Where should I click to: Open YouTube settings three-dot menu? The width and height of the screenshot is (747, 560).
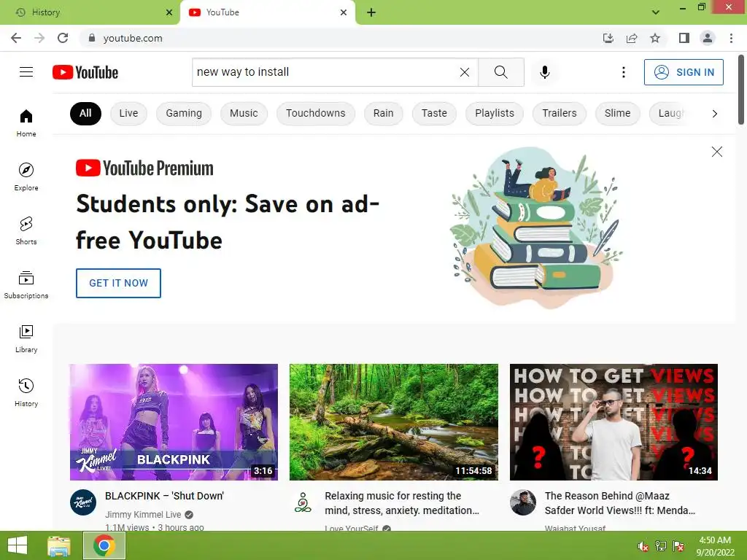click(x=623, y=72)
